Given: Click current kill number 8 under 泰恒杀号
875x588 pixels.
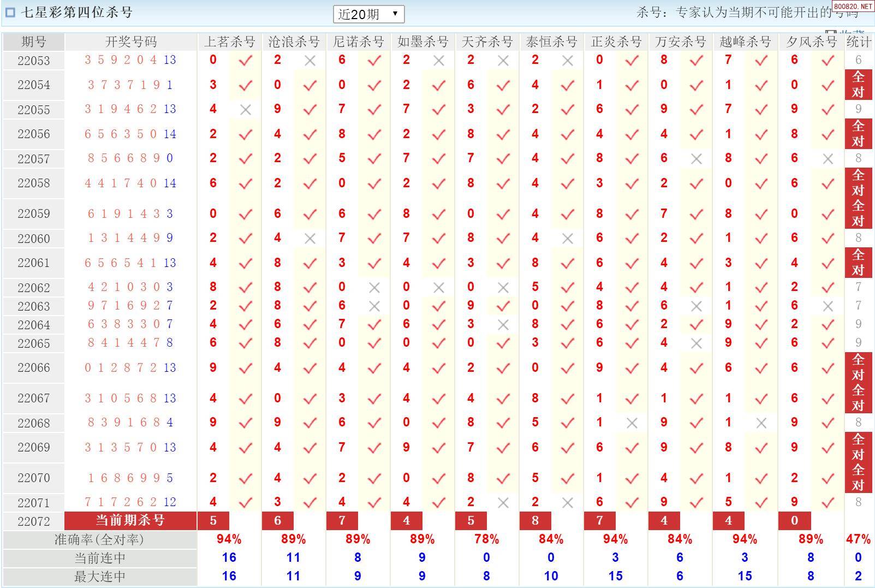Looking at the screenshot, I should click(535, 521).
